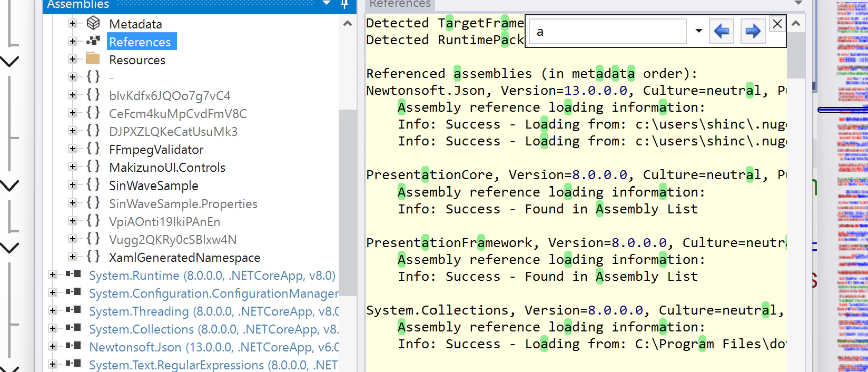Open the References tab list dropdown

(798, 4)
